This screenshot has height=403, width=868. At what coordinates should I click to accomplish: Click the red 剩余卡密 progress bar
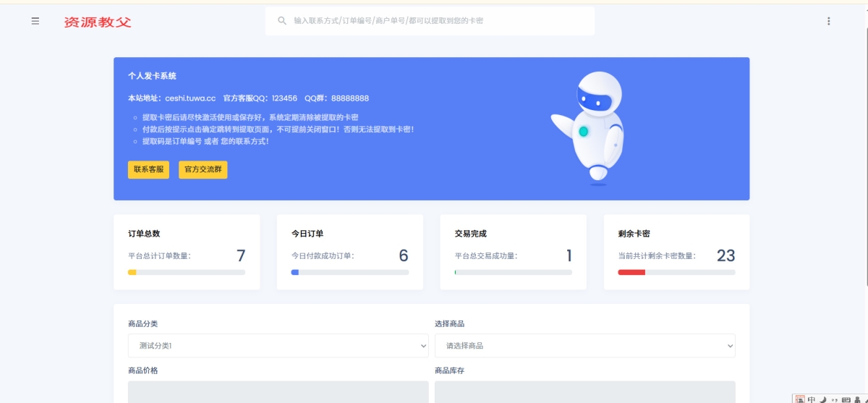[631, 272]
